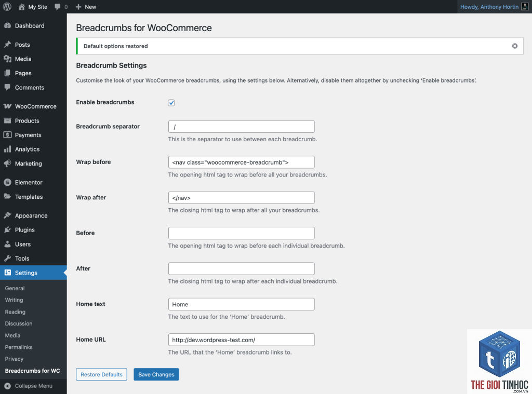532x394 pixels.
Task: Open the Marketing menu label
Action: 29,164
